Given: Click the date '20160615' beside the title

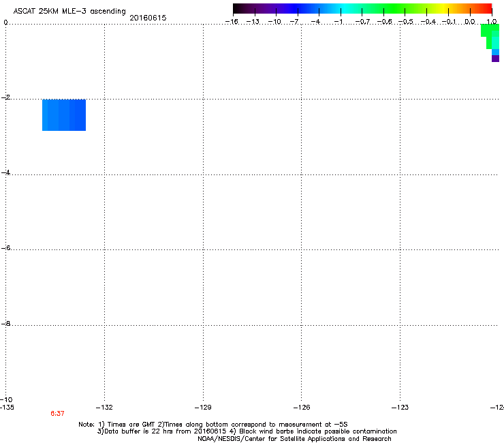Looking at the screenshot, I should click(x=148, y=18).
